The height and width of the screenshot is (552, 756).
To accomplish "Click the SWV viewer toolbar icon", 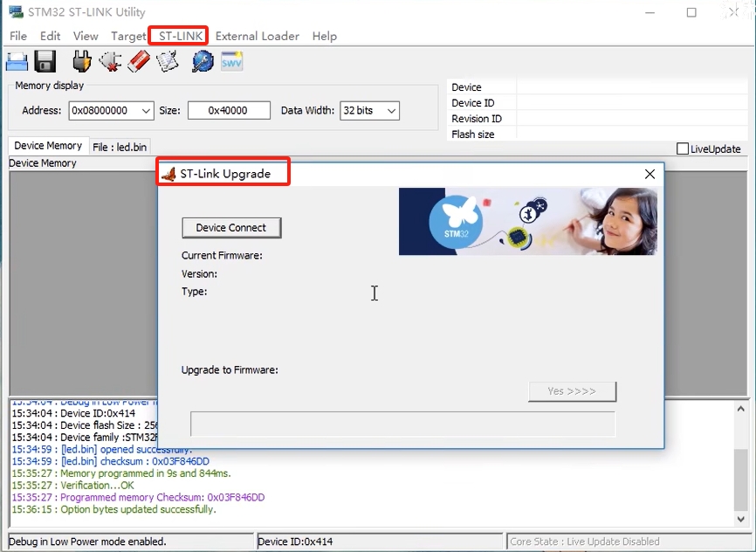I will point(232,61).
